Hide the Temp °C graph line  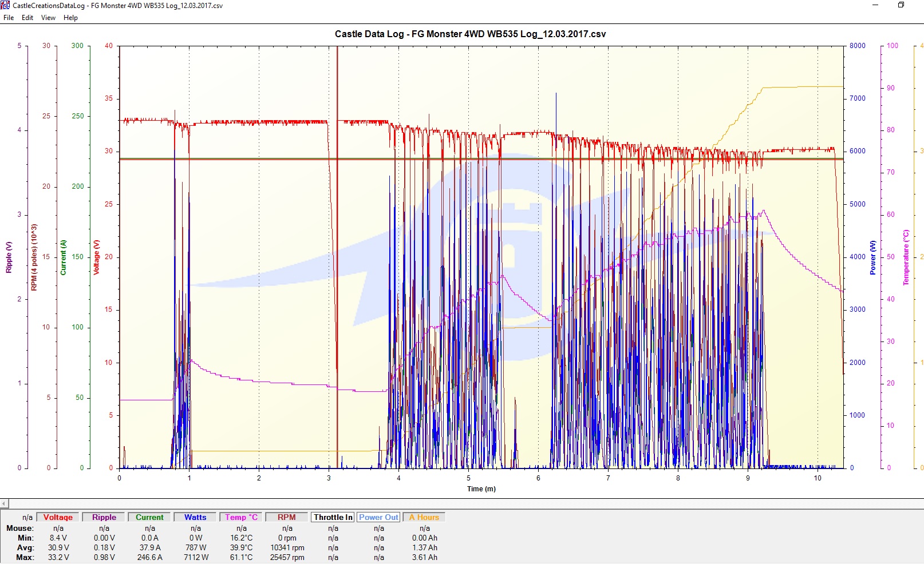point(241,517)
